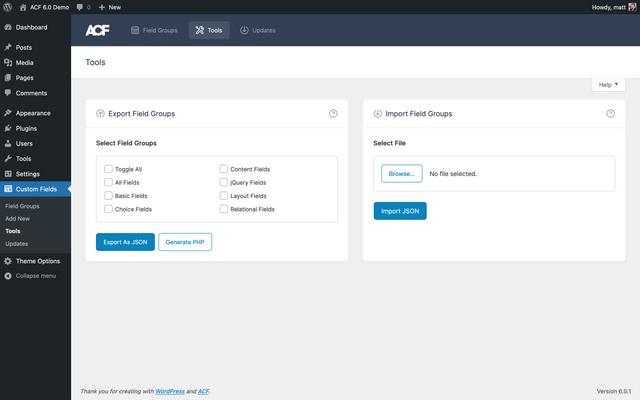Open help tip for Import Field Groups
Viewport: 640px width, 400px height.
point(610,113)
